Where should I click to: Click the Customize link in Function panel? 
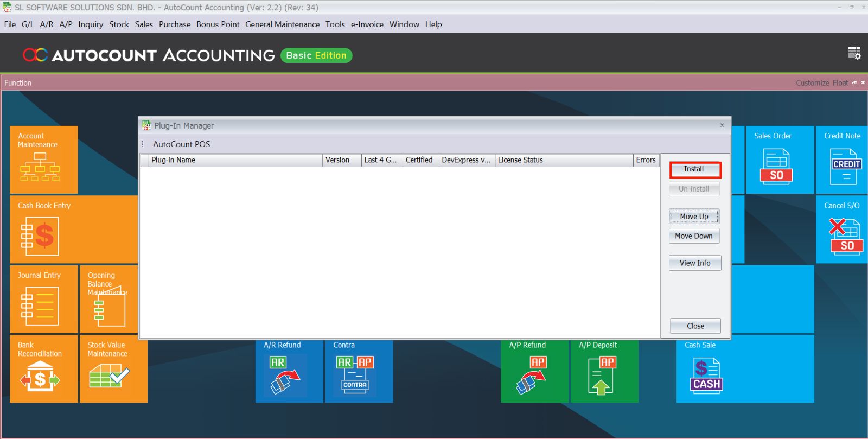click(812, 83)
